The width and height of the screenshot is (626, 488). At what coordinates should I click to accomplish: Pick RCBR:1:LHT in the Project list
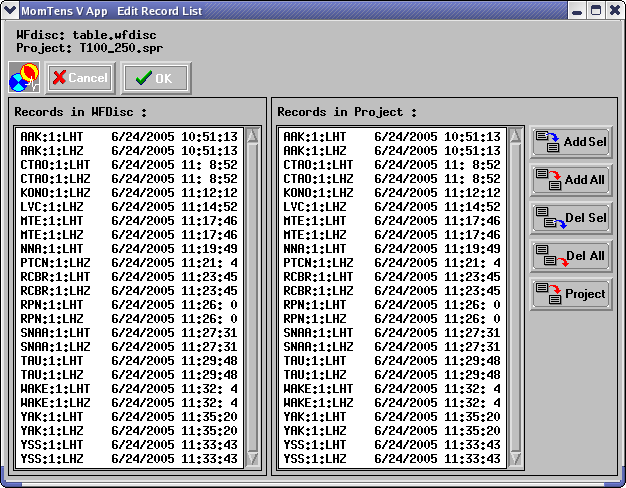point(392,276)
